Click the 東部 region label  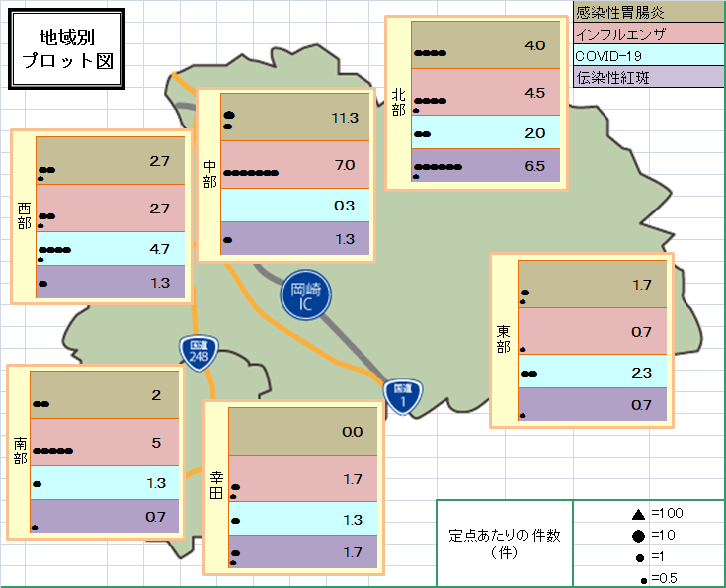[504, 339]
